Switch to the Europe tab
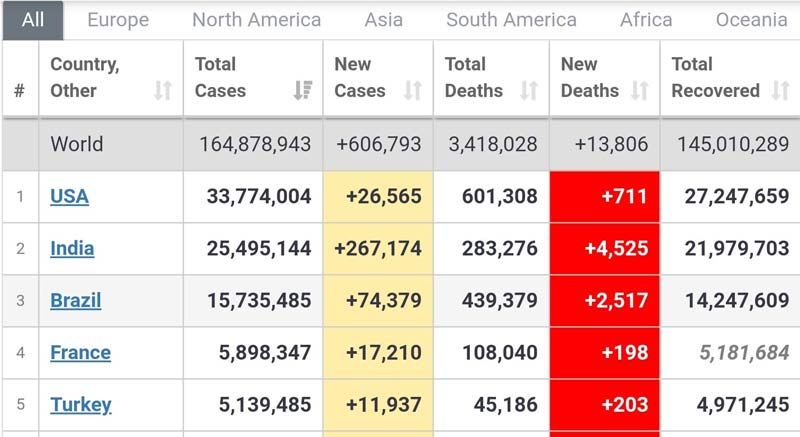This screenshot has width=800, height=437. pyautogui.click(x=118, y=20)
